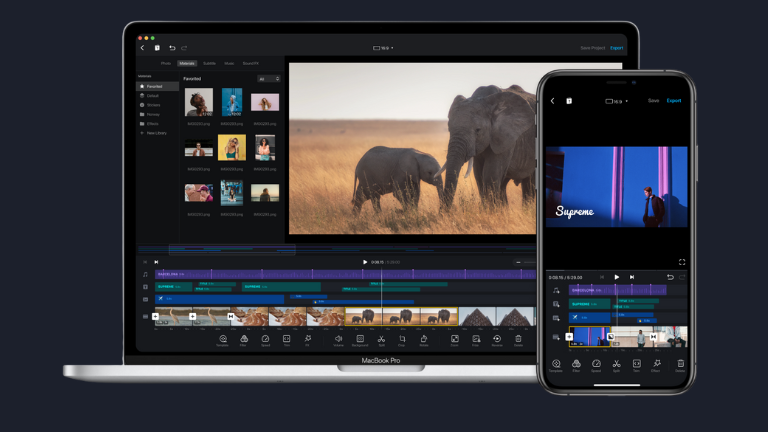Click the Rotate tool on MacBook toolbar
Screen dimensions: 768x432
click(424, 340)
